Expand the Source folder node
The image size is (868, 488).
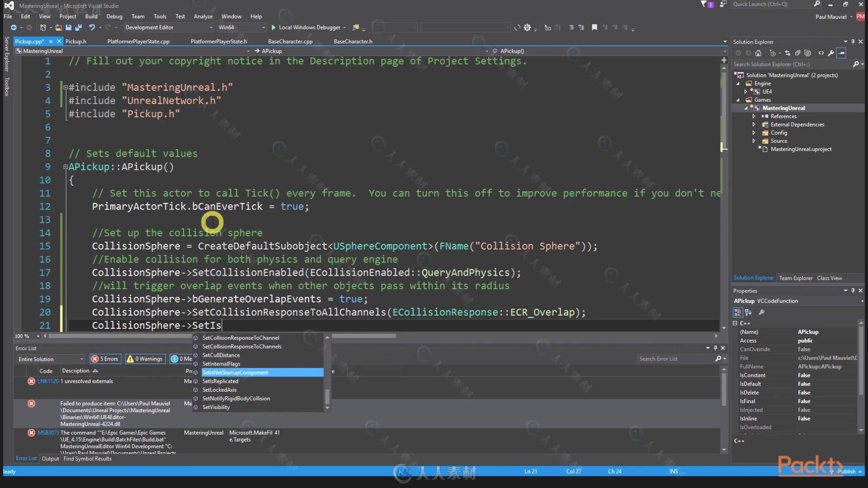coord(754,141)
